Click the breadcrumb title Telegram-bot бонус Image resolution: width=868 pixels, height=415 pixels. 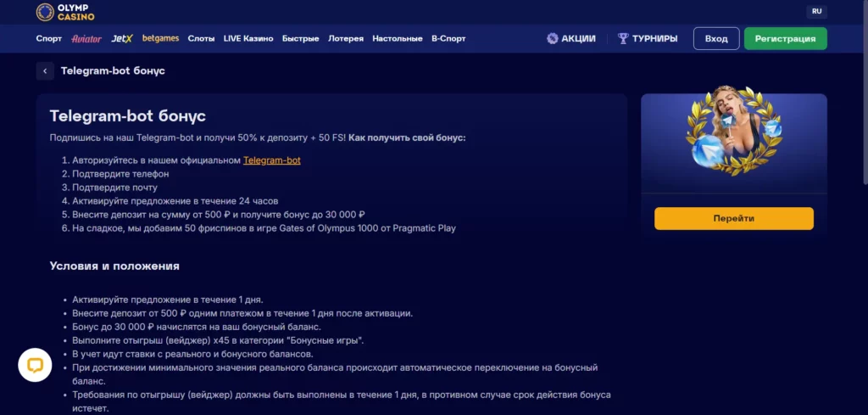click(x=113, y=71)
